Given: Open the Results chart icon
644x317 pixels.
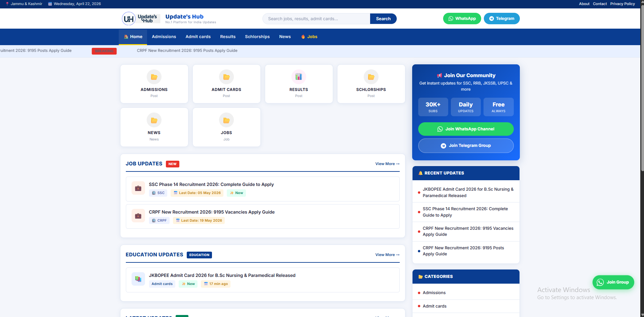Looking at the screenshot, I should tap(299, 77).
